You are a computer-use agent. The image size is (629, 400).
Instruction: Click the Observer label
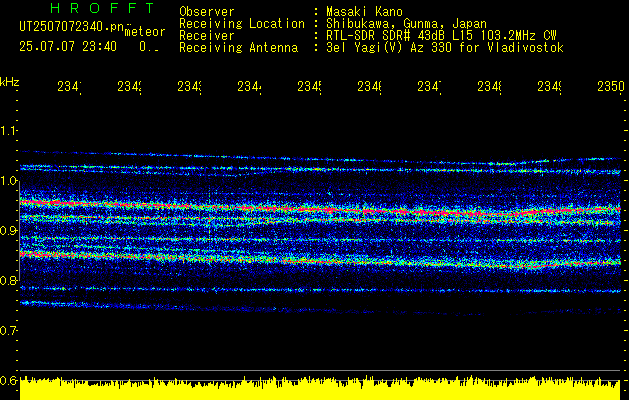pyautogui.click(x=207, y=12)
